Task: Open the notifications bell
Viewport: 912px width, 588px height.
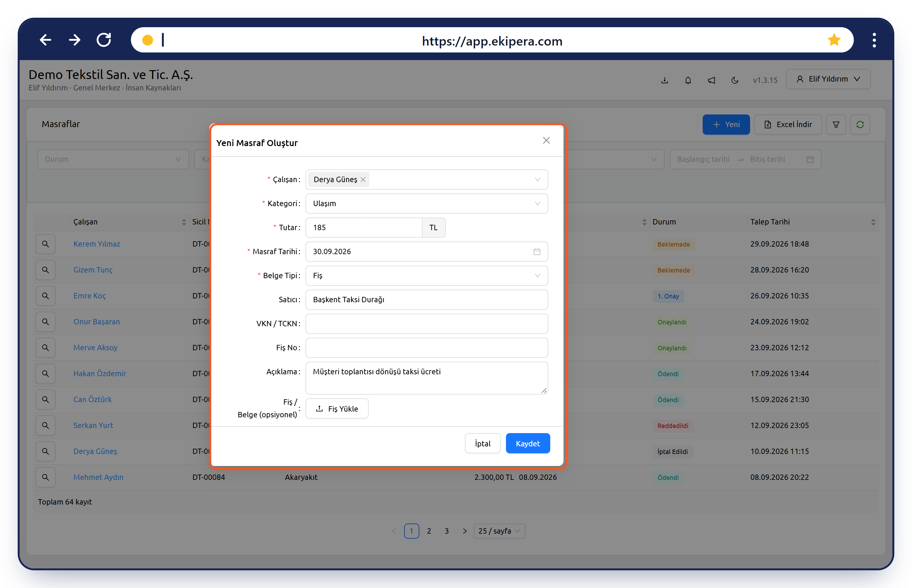Action: 688,80
